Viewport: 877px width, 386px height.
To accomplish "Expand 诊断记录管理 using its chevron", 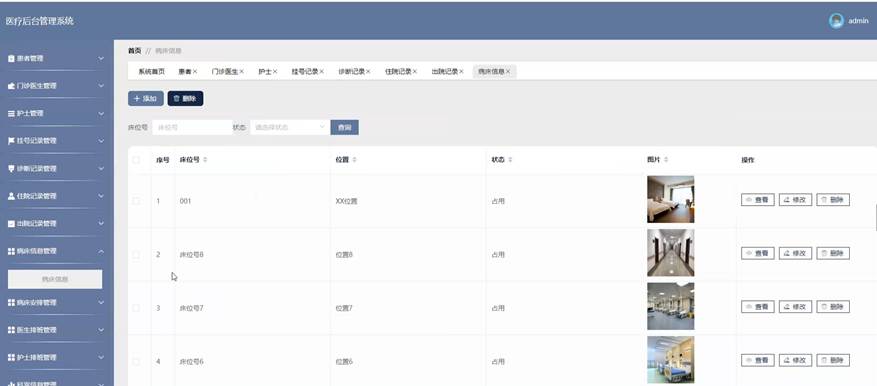I will pos(101,168).
